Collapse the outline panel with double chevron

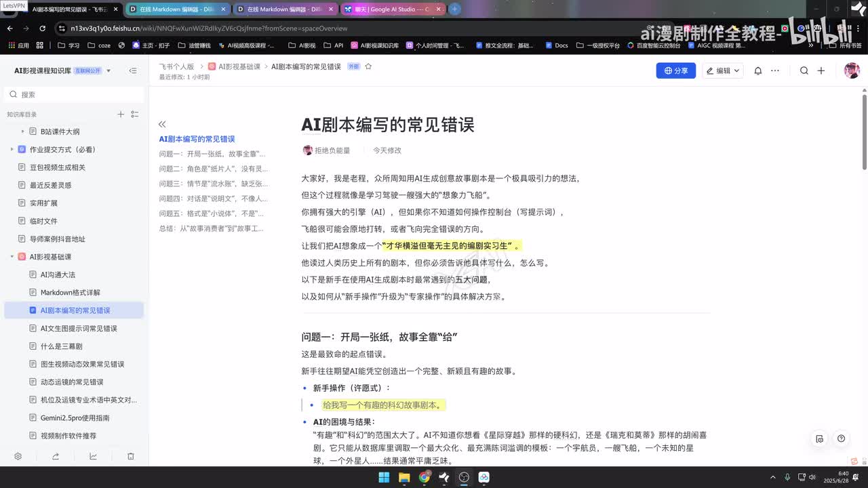162,124
